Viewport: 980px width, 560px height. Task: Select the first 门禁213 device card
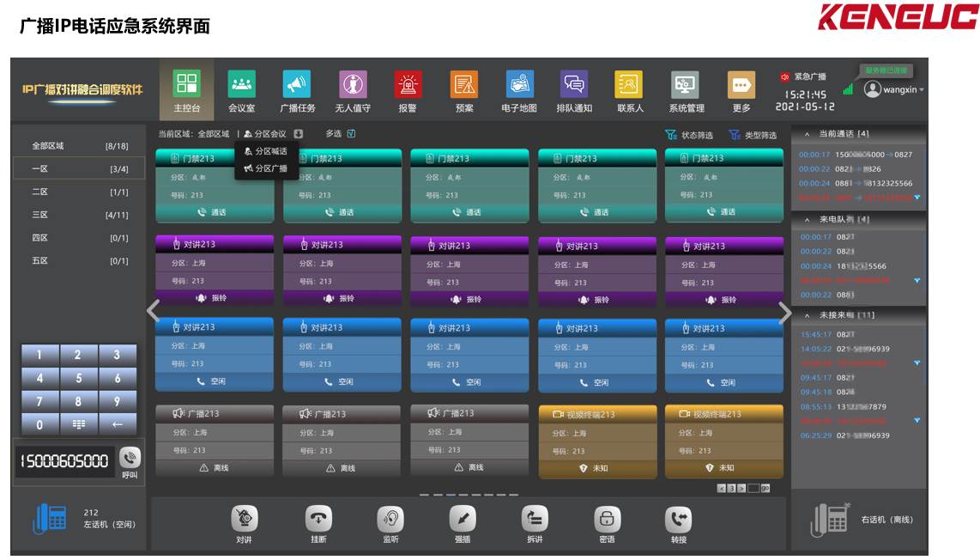[215, 186]
